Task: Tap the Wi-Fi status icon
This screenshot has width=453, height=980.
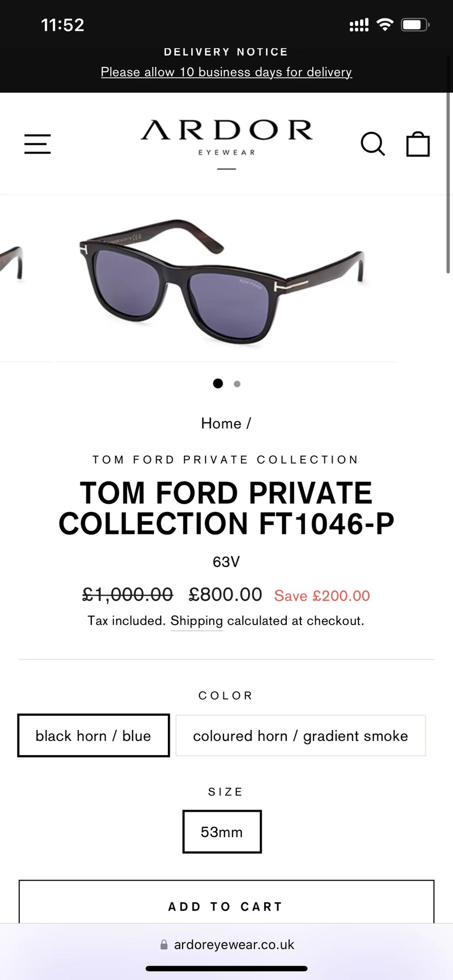Action: (x=385, y=24)
